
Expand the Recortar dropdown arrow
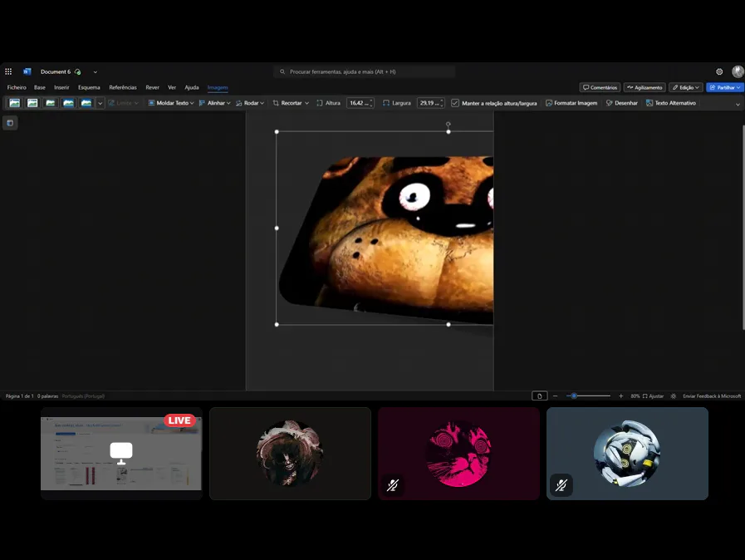pyautogui.click(x=307, y=103)
